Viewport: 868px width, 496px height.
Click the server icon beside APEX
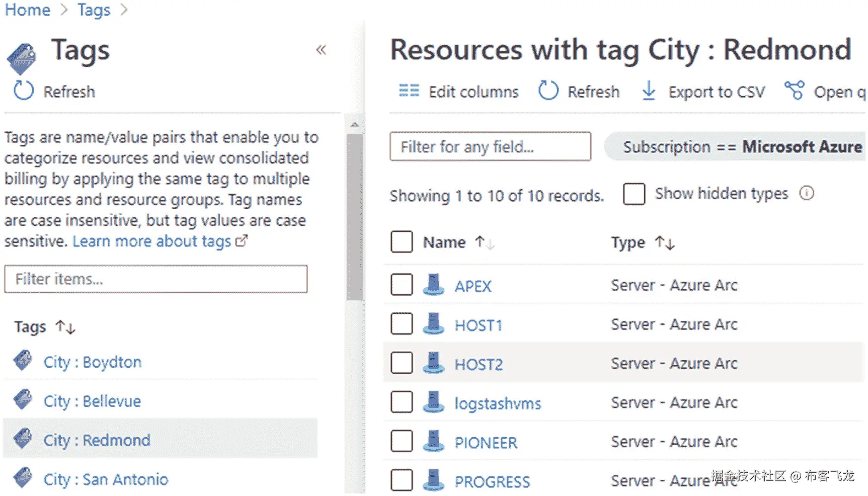(433, 285)
